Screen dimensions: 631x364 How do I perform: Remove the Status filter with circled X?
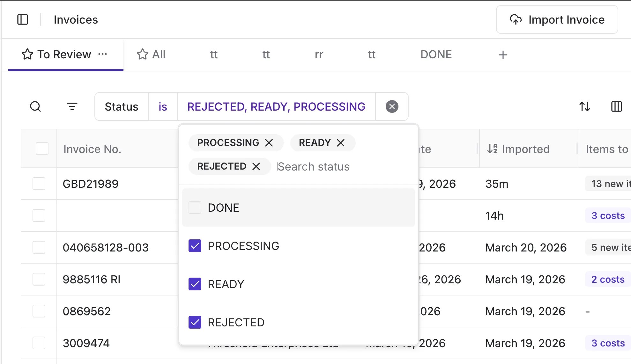point(392,106)
